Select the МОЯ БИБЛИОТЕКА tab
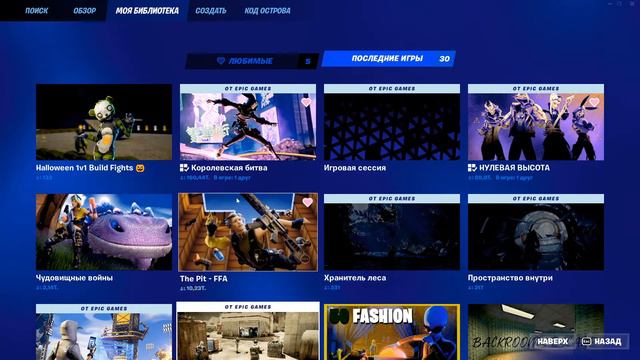The width and height of the screenshot is (640, 360). (147, 11)
